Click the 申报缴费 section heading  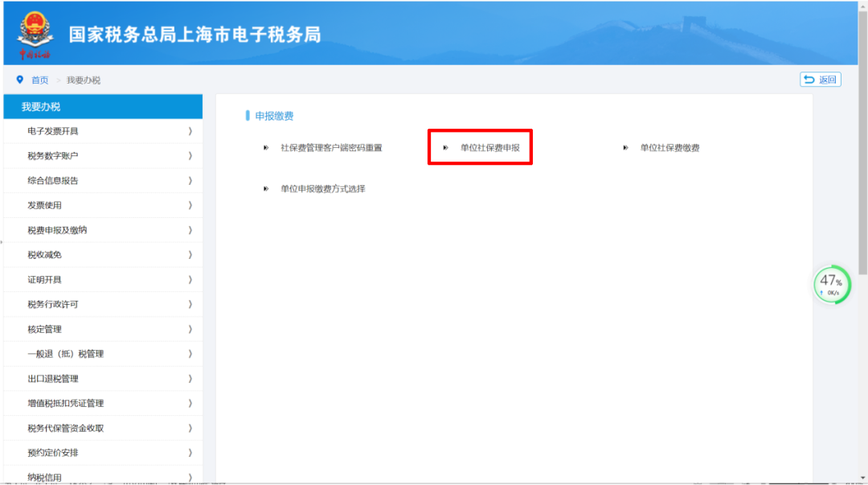(x=274, y=116)
